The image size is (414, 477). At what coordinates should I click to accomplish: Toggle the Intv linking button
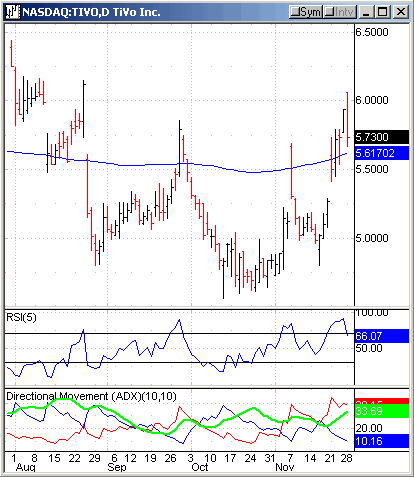tap(339, 12)
